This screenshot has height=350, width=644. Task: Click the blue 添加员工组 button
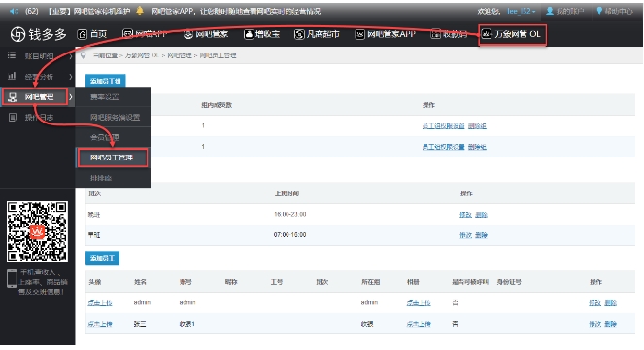coord(106,81)
